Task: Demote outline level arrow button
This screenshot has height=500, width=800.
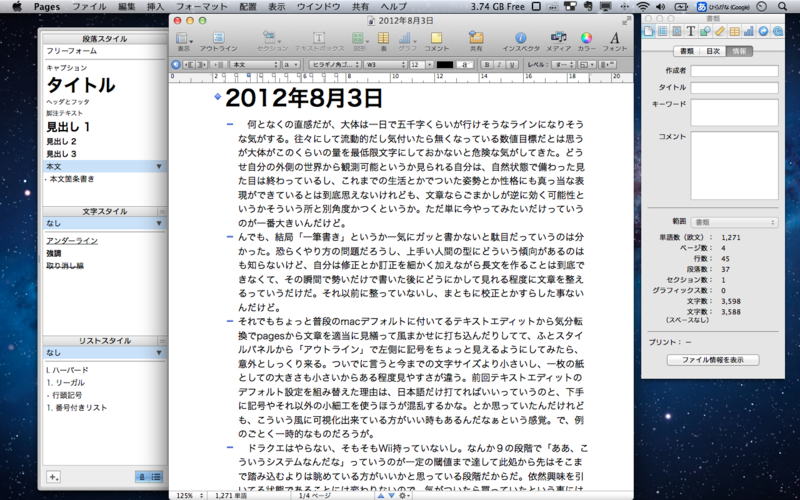Action: point(202,65)
